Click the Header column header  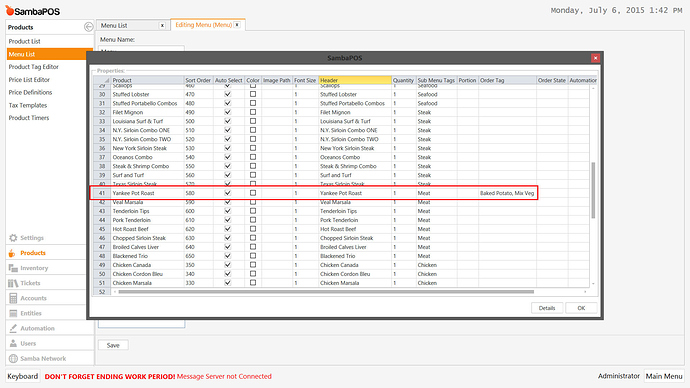point(355,80)
